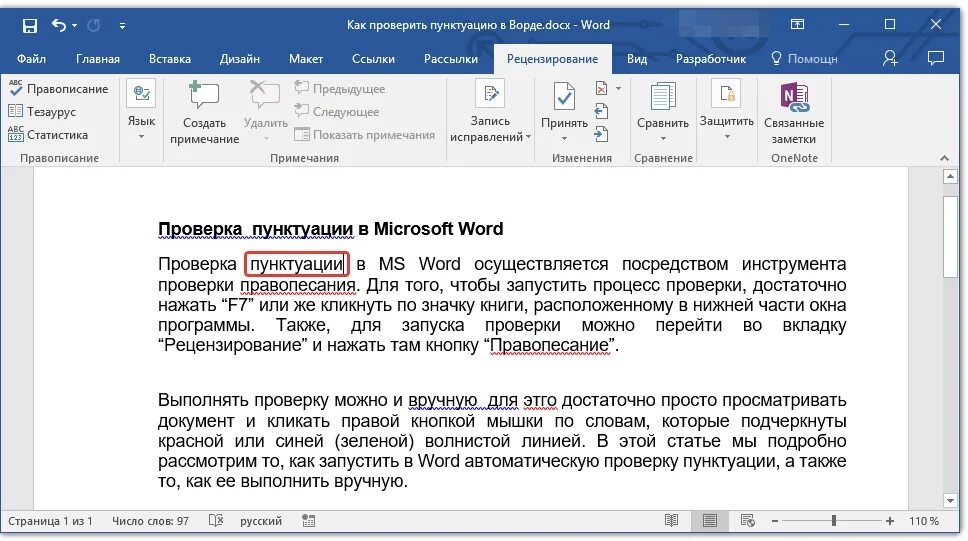Click the misspelled word правопесания
The image size is (968, 541).
[x=298, y=285]
